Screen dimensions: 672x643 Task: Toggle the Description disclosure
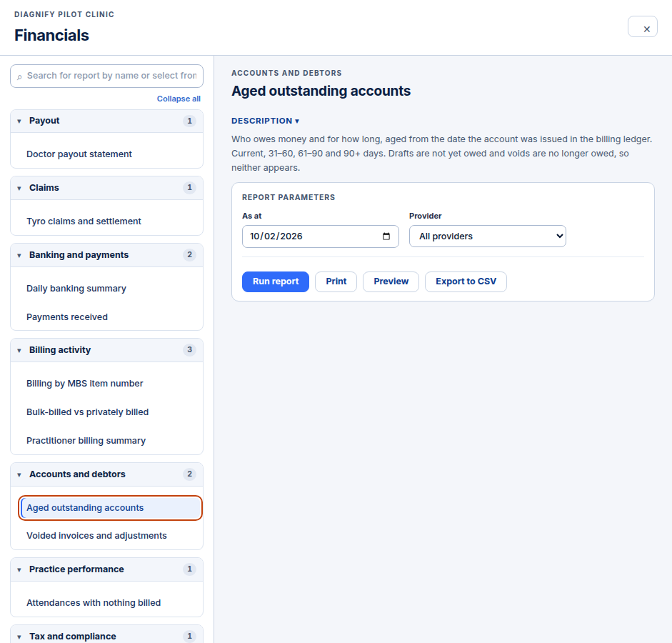tap(265, 121)
